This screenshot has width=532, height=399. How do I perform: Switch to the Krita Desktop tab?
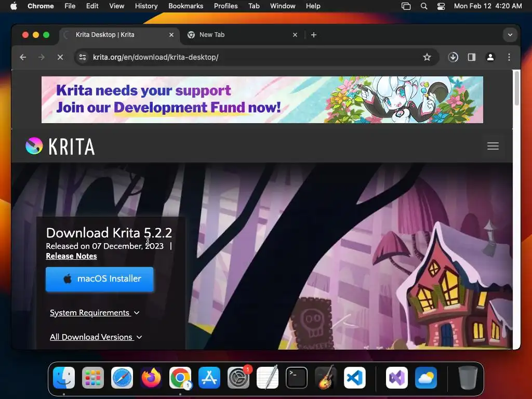(119, 35)
